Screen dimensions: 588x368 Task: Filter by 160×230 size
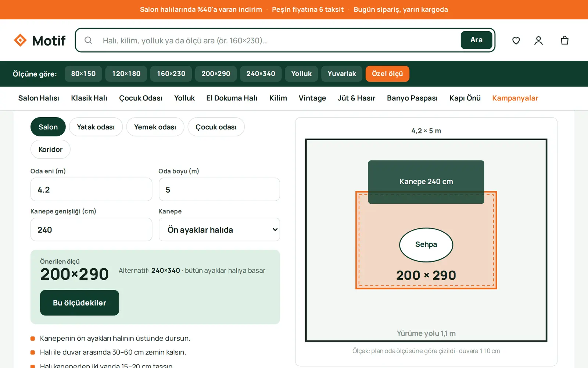click(171, 74)
